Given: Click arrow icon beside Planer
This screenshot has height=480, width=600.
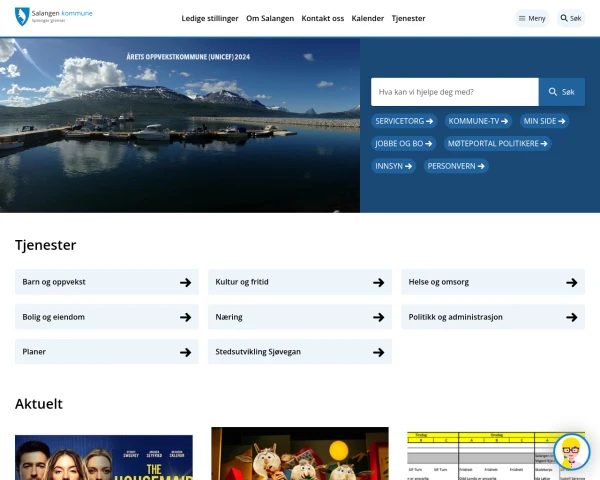Looking at the screenshot, I should pos(185,352).
